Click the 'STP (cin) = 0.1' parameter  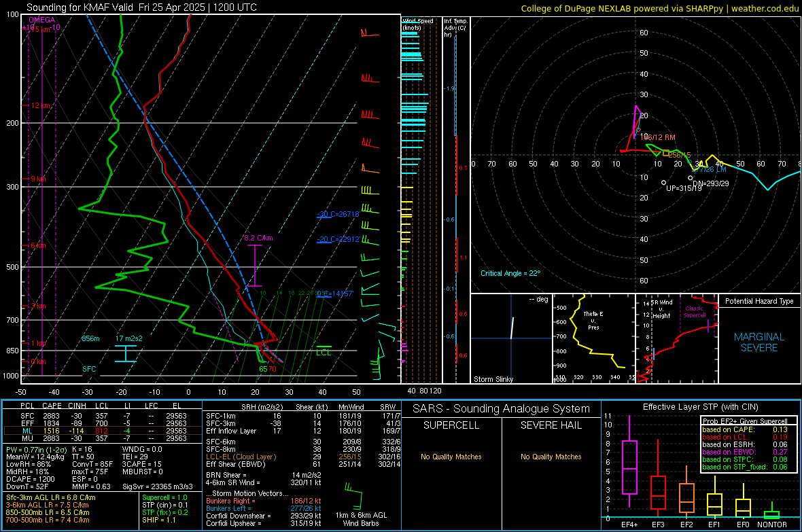[165, 505]
